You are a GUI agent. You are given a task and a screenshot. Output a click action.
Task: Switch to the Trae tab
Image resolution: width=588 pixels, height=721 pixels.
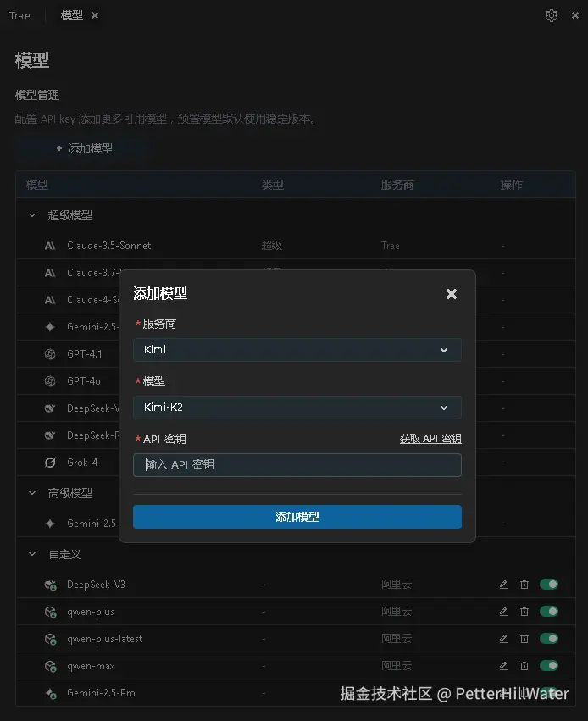pos(19,15)
